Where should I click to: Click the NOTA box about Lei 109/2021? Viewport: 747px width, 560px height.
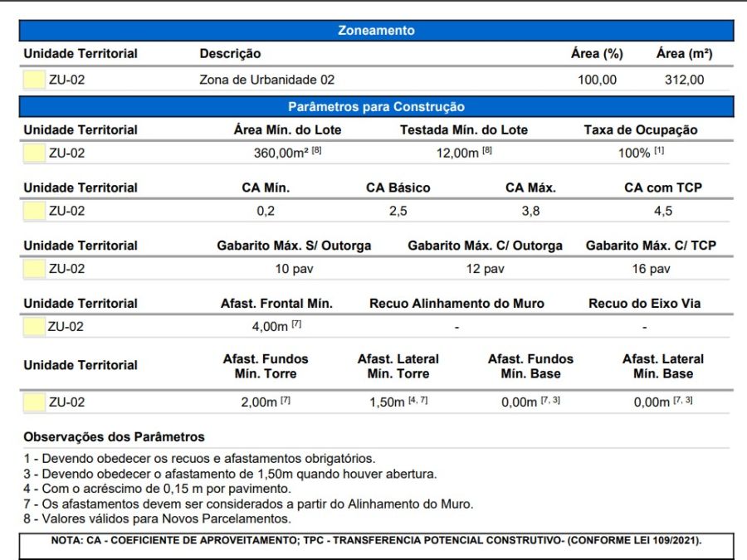(376, 540)
